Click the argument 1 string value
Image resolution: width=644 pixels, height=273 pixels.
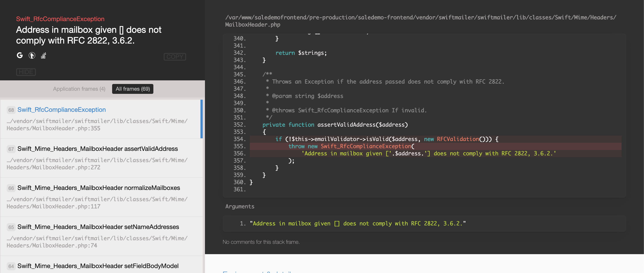[357, 223]
